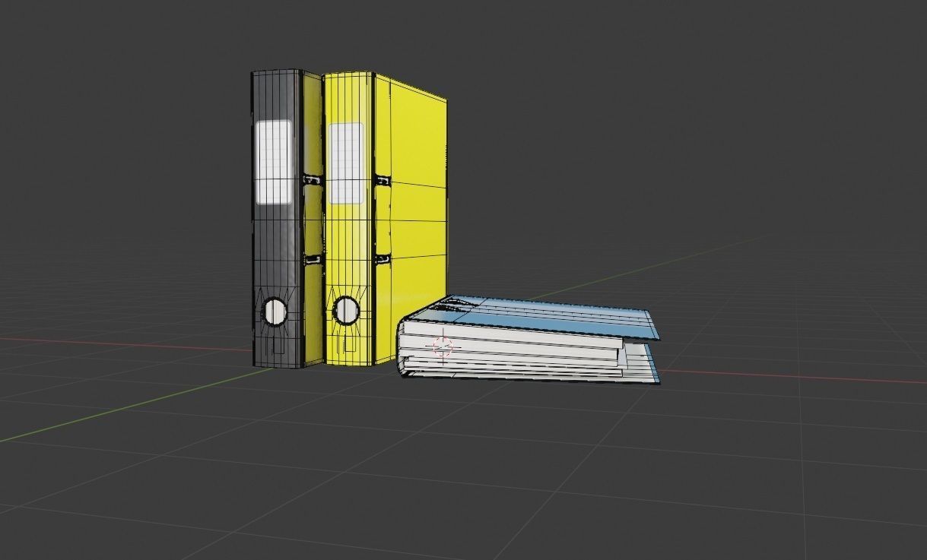Click the finger ring hole on yellow binder

tap(346, 310)
